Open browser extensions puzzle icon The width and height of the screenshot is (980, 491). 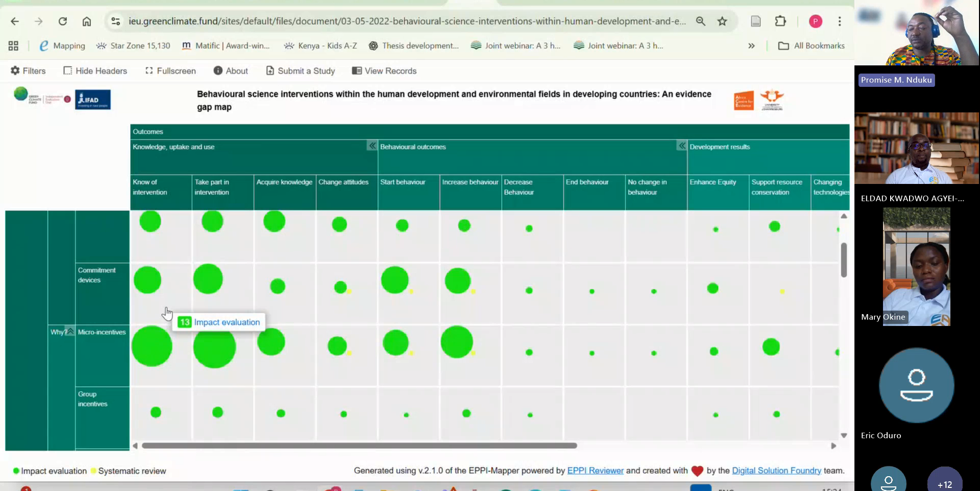780,21
